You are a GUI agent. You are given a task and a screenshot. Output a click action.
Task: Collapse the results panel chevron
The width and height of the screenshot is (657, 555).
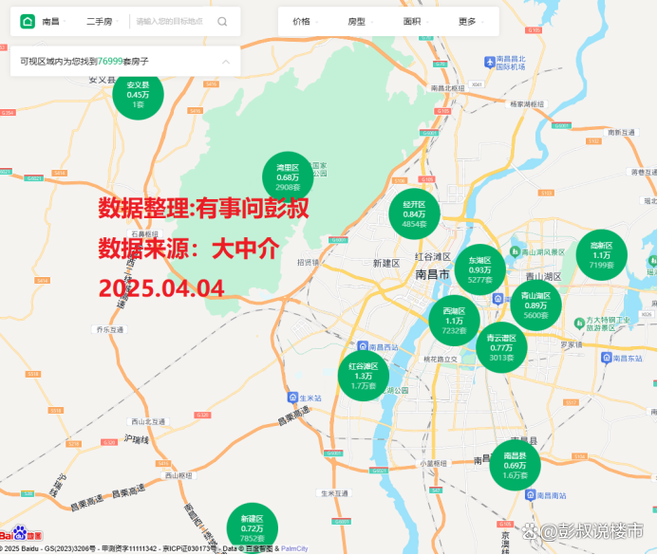[x=226, y=62]
